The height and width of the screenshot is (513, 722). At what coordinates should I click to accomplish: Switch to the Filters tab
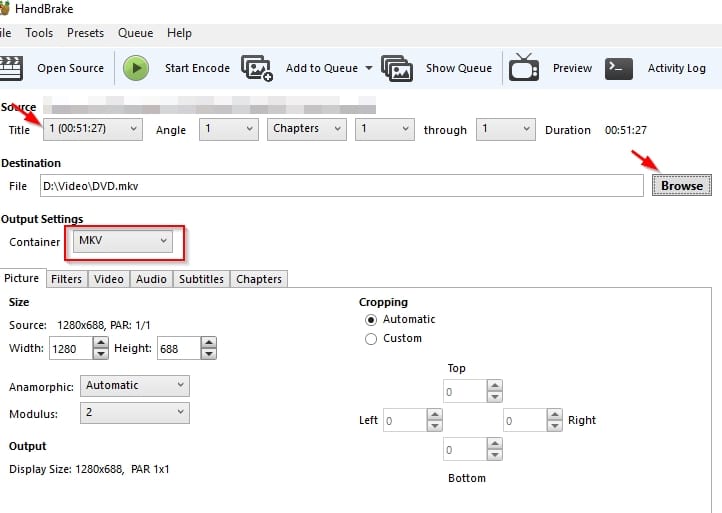(67, 279)
